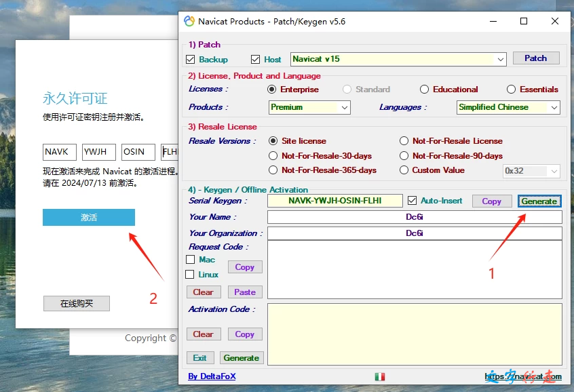
Task: Click Copy next to the Mac checkbox
Action: click(x=245, y=267)
